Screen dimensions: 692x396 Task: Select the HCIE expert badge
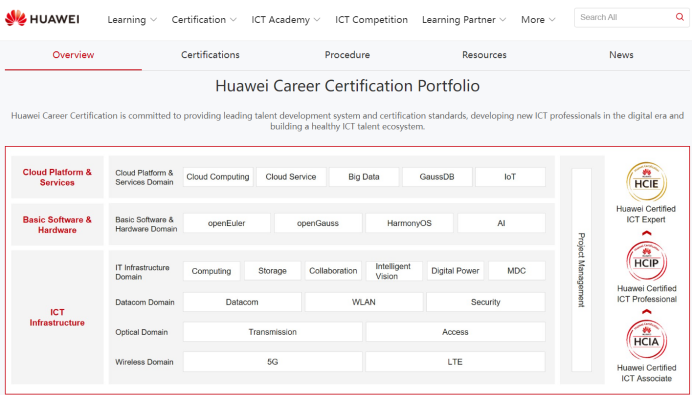[x=646, y=182]
